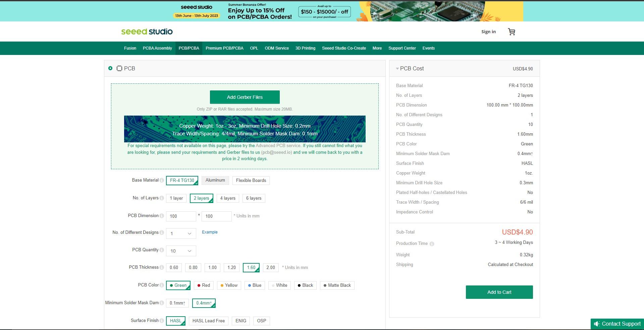Set PCB thickness to 0.60
This screenshot has height=330, width=644.
click(x=174, y=267)
